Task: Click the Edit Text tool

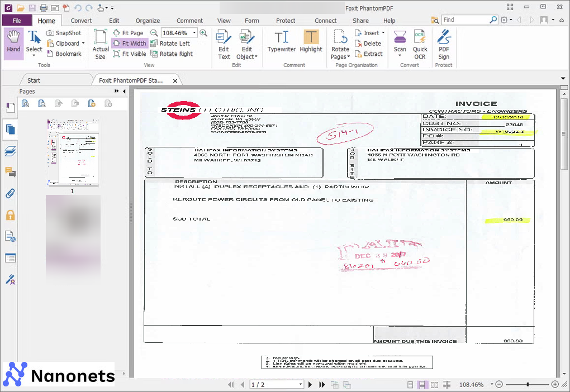Action: click(x=224, y=44)
